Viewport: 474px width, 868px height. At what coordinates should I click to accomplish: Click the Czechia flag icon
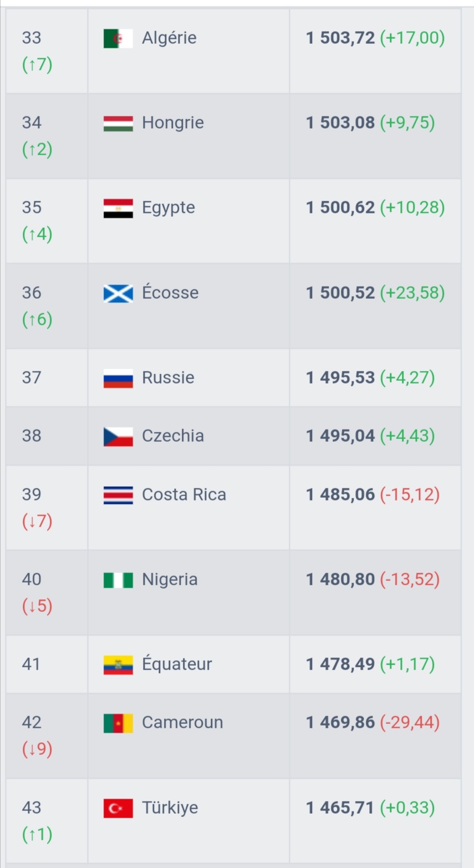coord(118,437)
